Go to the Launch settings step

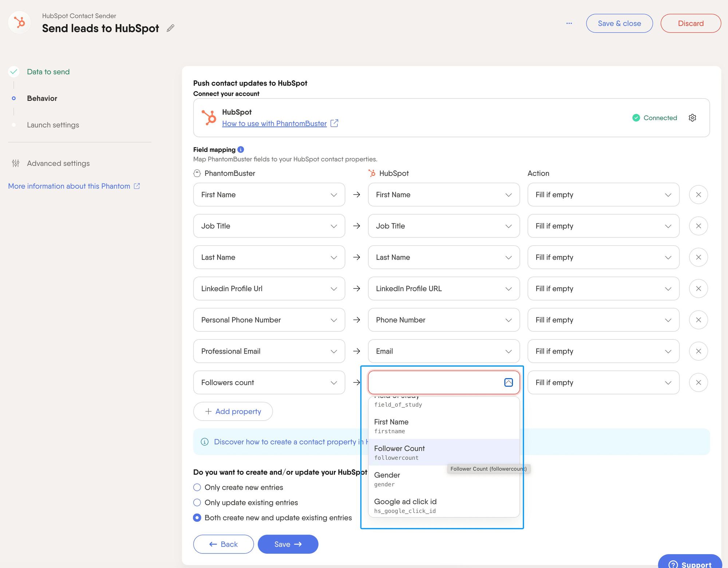coord(53,125)
